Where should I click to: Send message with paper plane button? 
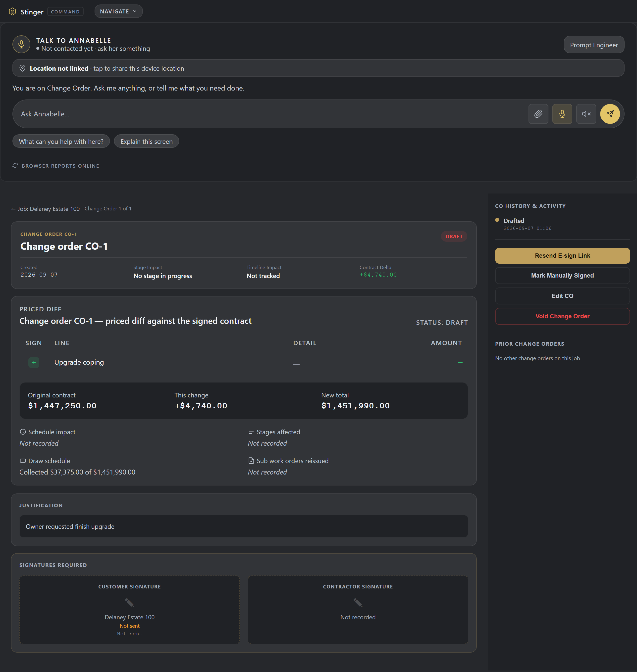point(610,114)
